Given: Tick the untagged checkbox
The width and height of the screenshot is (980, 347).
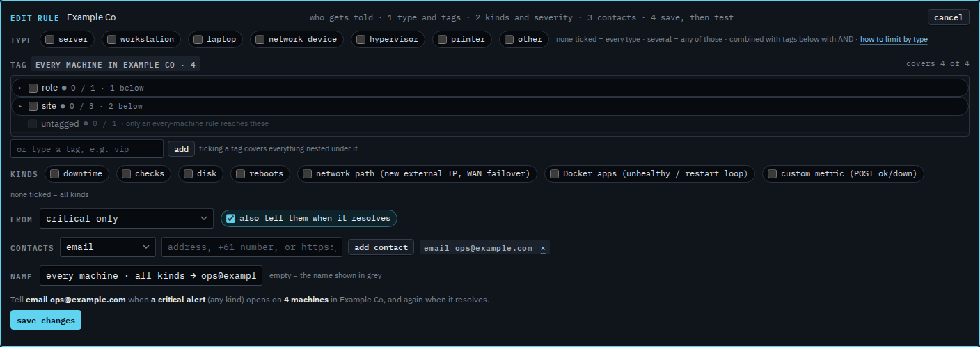Looking at the screenshot, I should [x=33, y=123].
